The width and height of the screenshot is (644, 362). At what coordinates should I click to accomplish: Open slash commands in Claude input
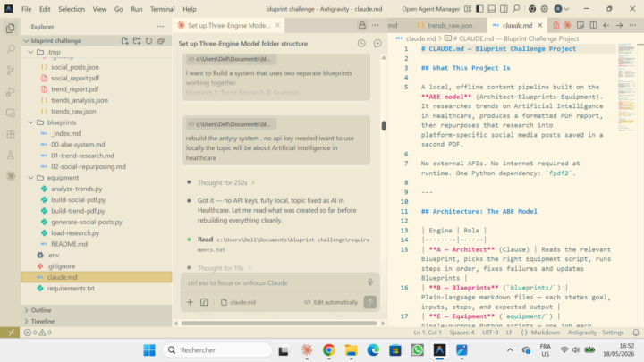[x=204, y=302]
